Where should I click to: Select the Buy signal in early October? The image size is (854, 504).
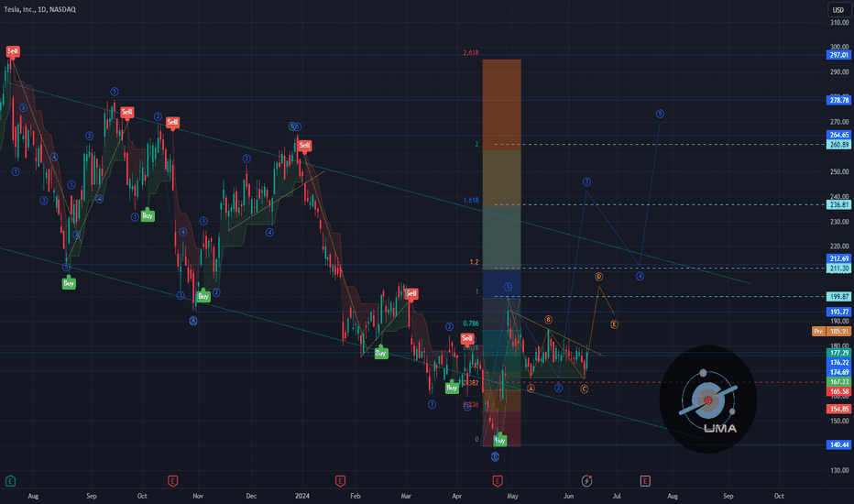tap(148, 215)
